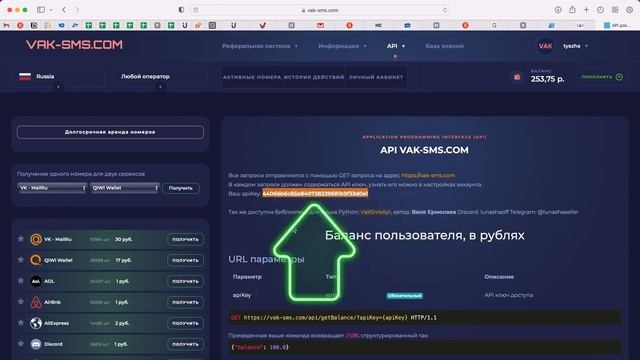Click the 253,75 р. balance amount
Screen dimensions: 640x360
coord(547,79)
